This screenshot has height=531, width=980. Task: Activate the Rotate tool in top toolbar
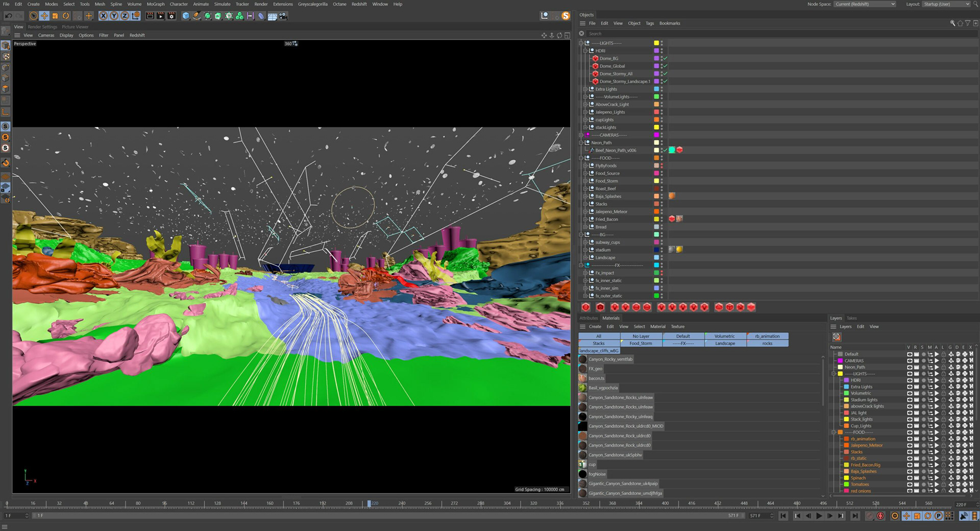click(66, 16)
